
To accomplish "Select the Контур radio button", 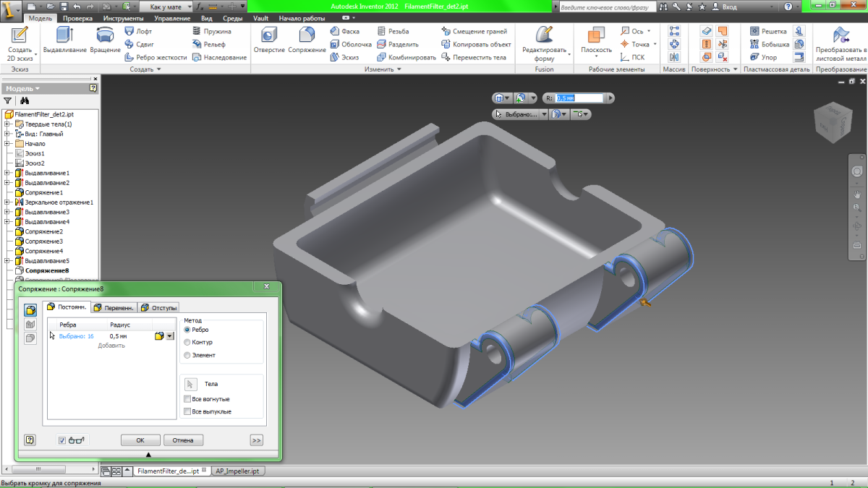I will pos(188,342).
